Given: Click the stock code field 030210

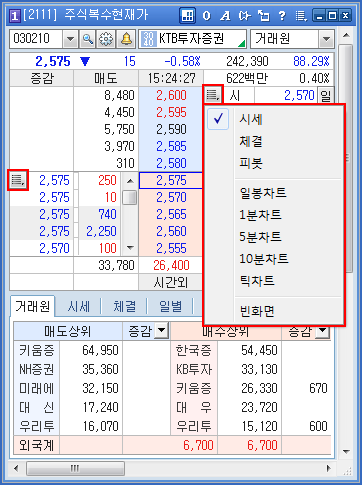Looking at the screenshot, I should [x=36, y=39].
